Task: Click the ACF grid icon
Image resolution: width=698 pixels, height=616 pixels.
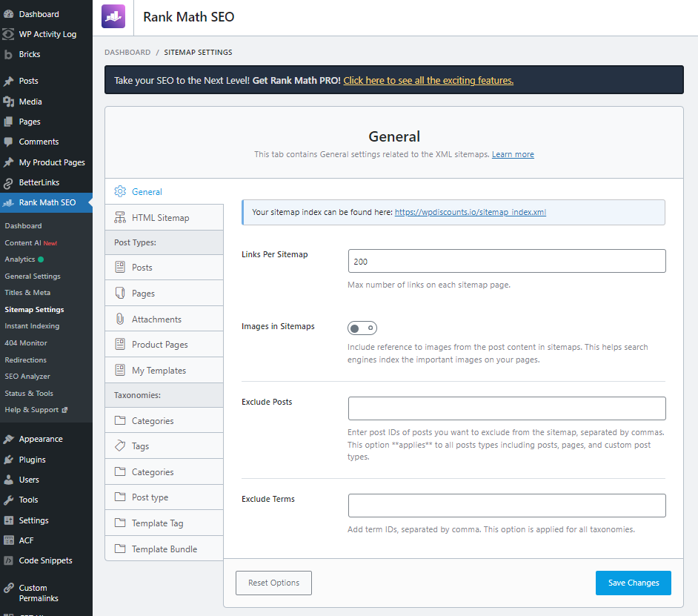Action: [x=8, y=540]
